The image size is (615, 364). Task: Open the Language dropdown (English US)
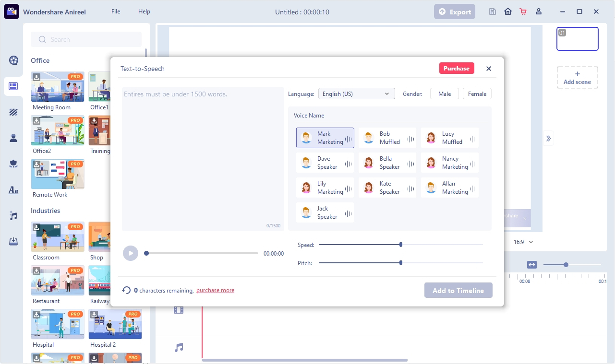click(x=357, y=94)
